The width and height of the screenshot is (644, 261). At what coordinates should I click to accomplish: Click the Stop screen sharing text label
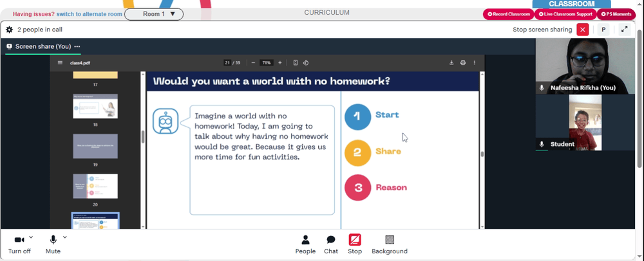(x=542, y=30)
